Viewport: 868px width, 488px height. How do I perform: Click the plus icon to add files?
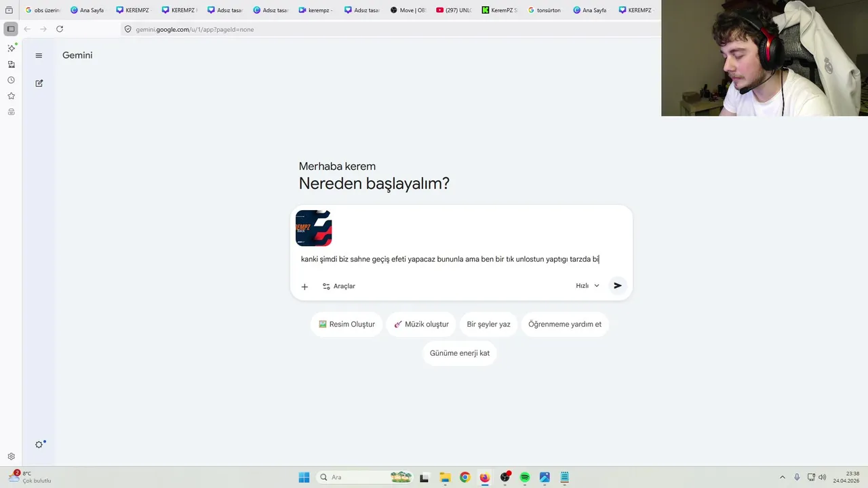tap(304, 287)
